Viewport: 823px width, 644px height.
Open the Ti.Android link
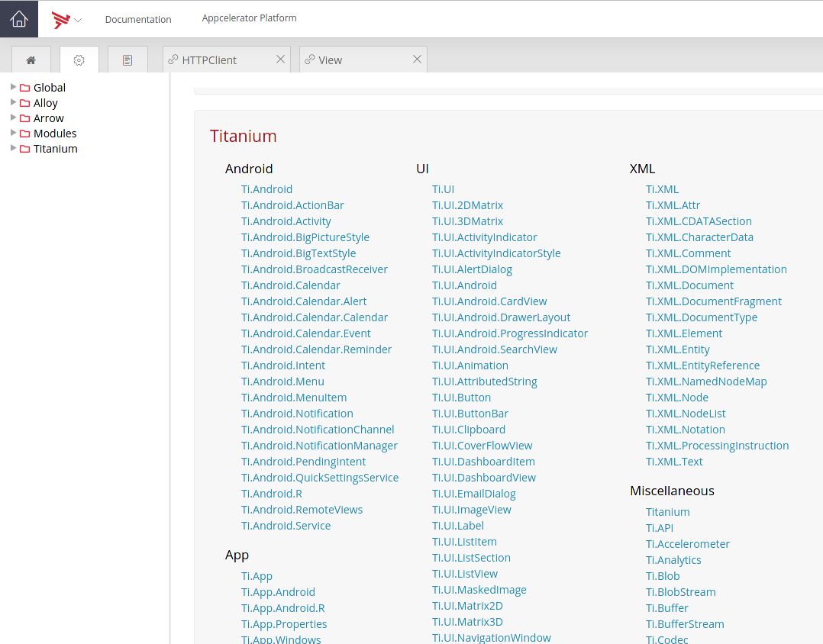[x=266, y=189]
